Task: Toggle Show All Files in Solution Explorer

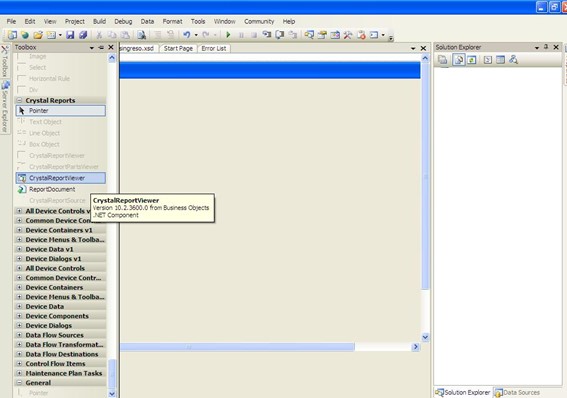Action: tap(459, 60)
